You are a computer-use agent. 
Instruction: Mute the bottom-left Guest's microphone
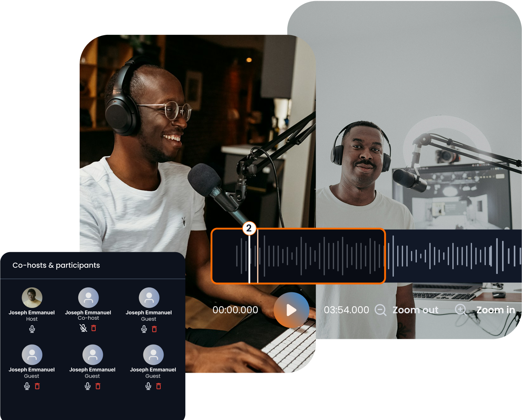[x=27, y=386]
